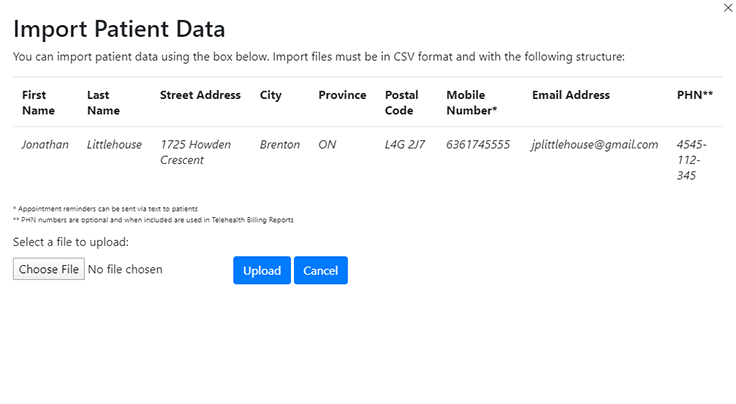Click the 'Jonathan' sample cell
This screenshot has height=404, width=736.
pyautogui.click(x=45, y=145)
